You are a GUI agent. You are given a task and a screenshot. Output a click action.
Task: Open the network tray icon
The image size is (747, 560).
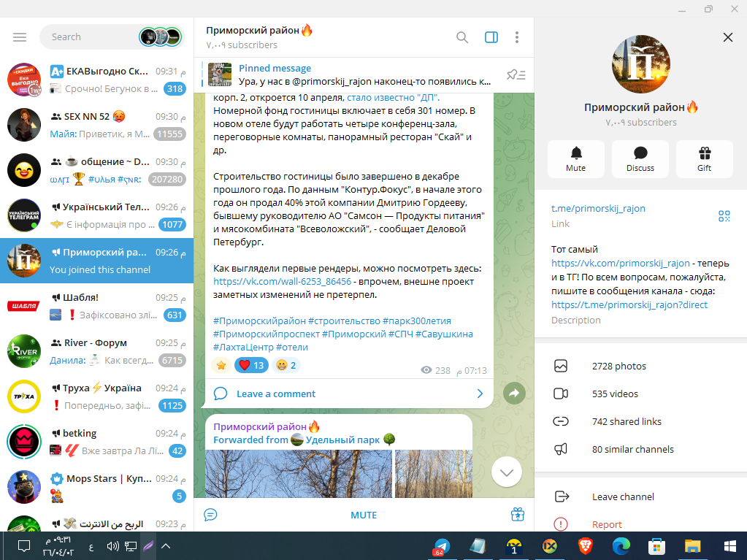131,546
